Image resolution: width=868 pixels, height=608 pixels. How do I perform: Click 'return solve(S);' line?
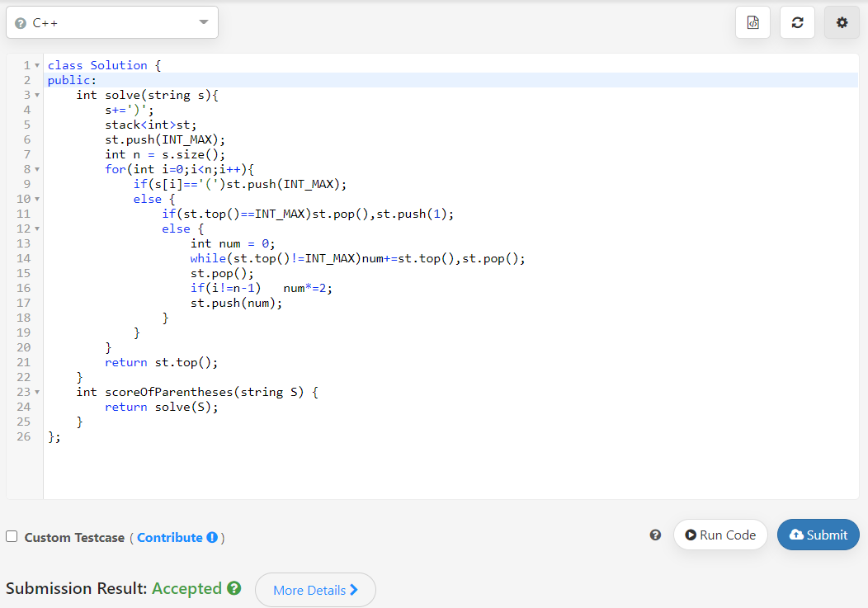[x=161, y=407]
